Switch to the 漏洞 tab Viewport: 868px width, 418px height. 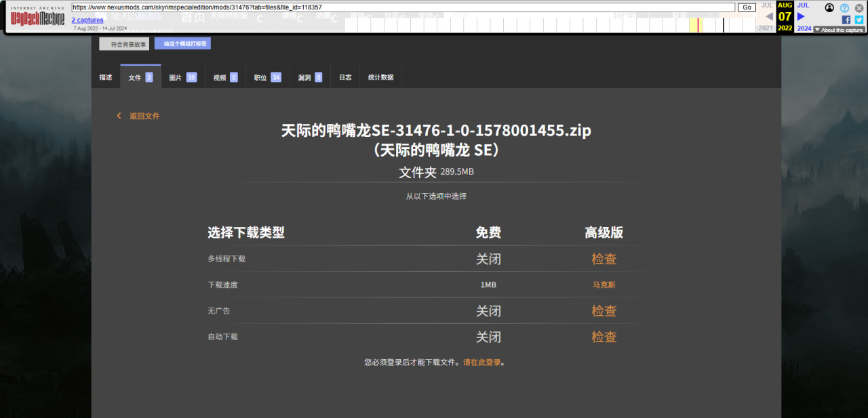tap(310, 77)
